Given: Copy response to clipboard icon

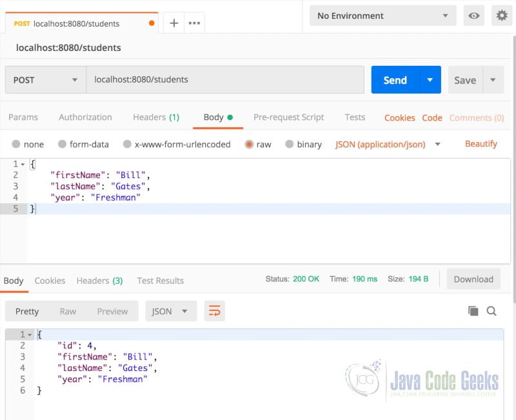Looking at the screenshot, I should point(473,311).
